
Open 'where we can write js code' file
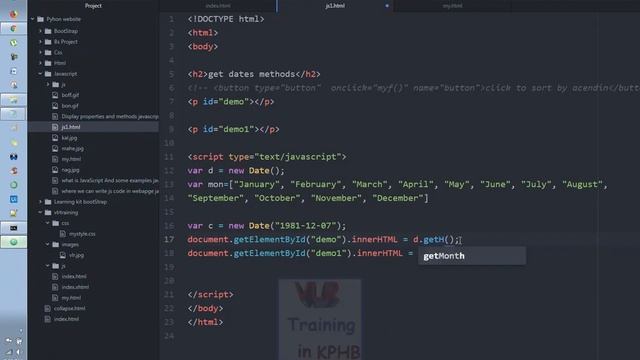click(110, 191)
